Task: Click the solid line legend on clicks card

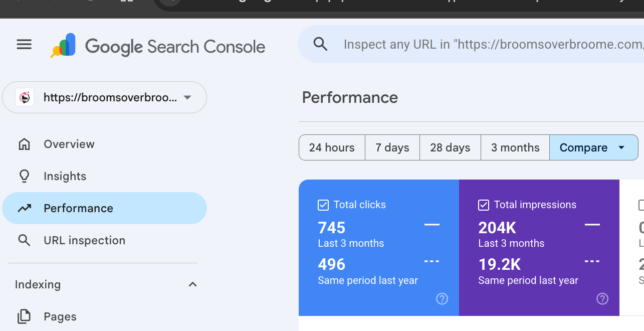Action: pos(432,225)
